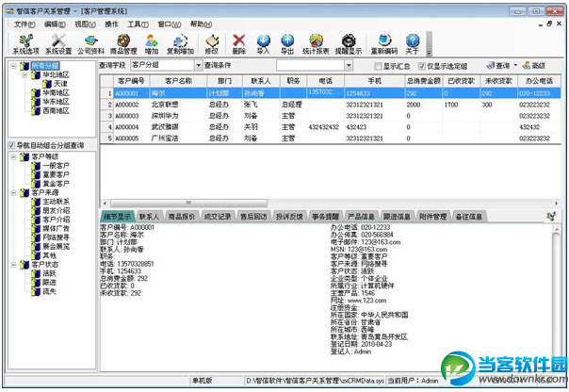
Task: Switch to the 售后回访 tab
Action: pyautogui.click(x=253, y=217)
